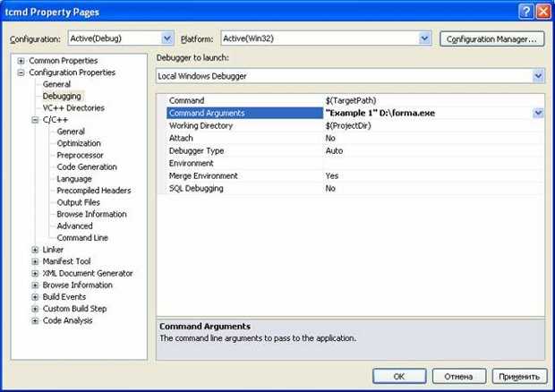This screenshot has height=392, width=555.
Task: Expand the Common Properties node
Action: [x=21, y=61]
